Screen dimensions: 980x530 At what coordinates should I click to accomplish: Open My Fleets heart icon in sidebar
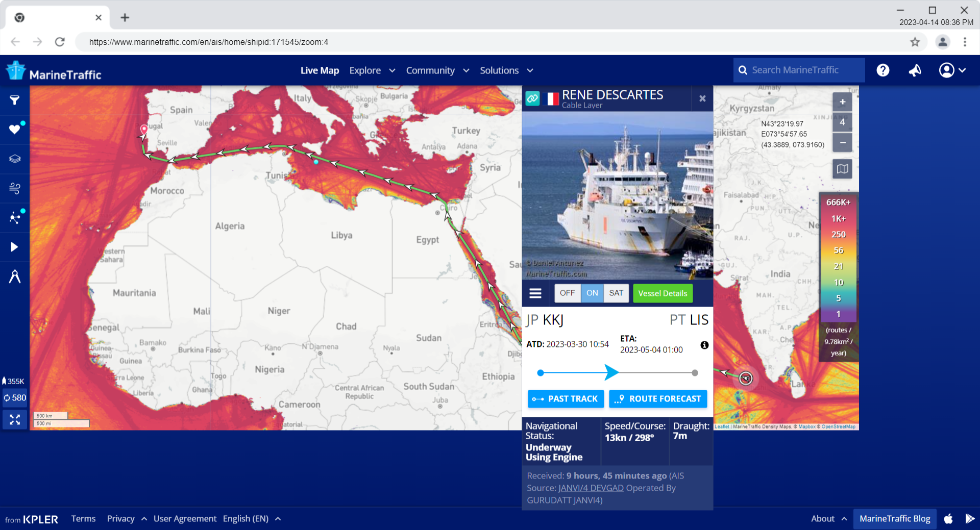[15, 129]
